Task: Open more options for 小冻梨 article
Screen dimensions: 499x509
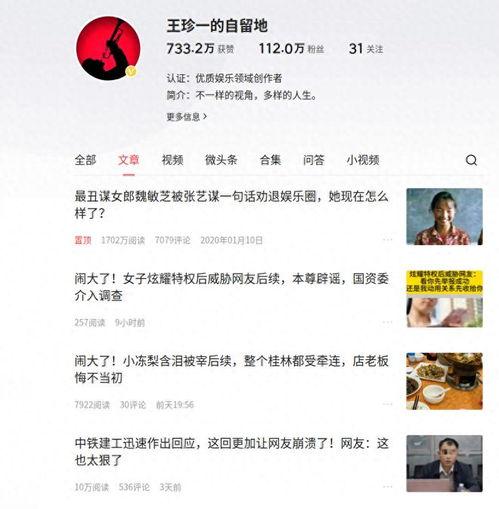Action: point(387,404)
